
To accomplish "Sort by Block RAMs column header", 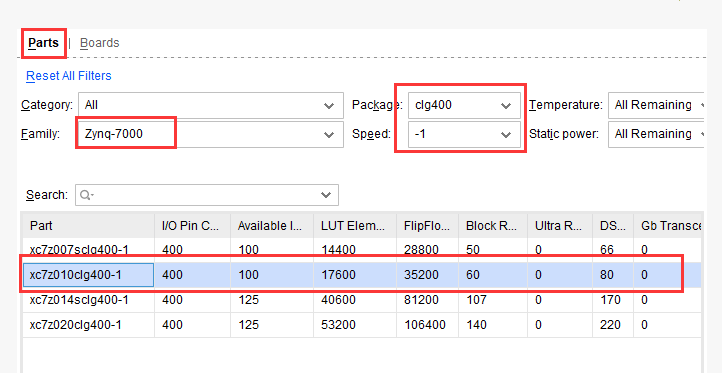I will point(493,226).
